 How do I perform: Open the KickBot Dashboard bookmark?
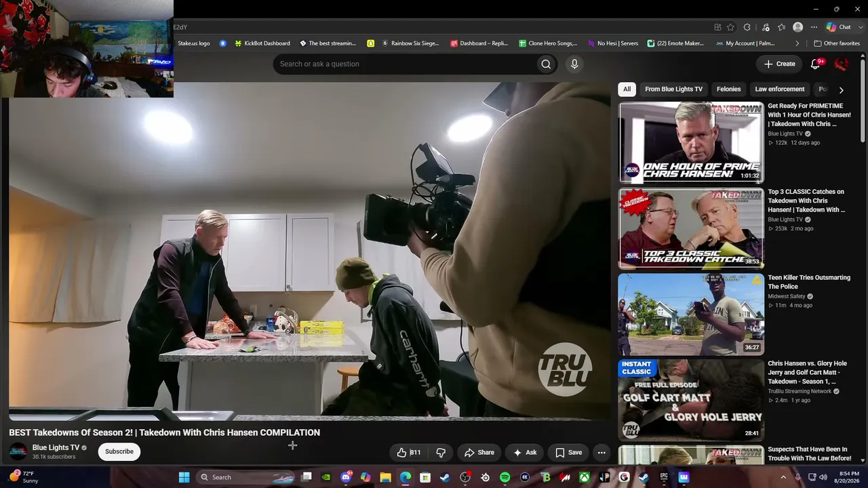262,43
